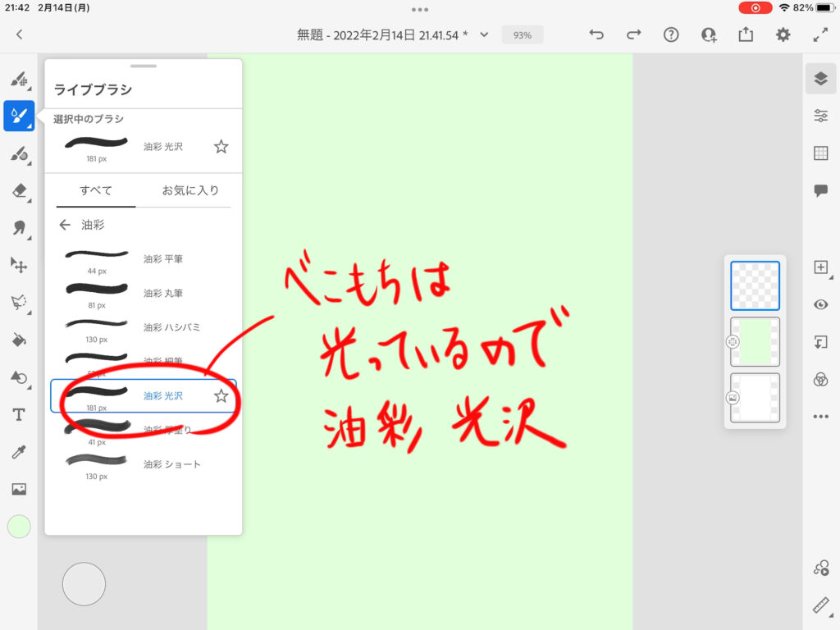
Task: Switch to the すべて tab
Action: pyautogui.click(x=96, y=190)
